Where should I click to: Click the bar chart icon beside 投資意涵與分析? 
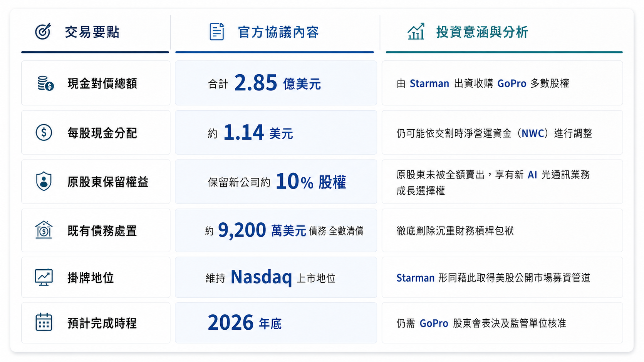coord(416,31)
